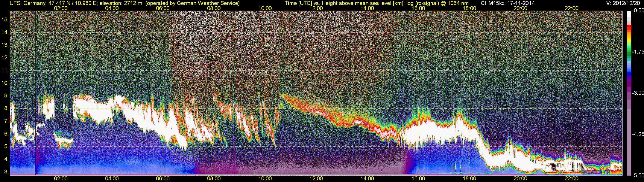Click the "04:00" label on the lower time axis
The height and width of the screenshot is (182, 644).
(112, 179)
